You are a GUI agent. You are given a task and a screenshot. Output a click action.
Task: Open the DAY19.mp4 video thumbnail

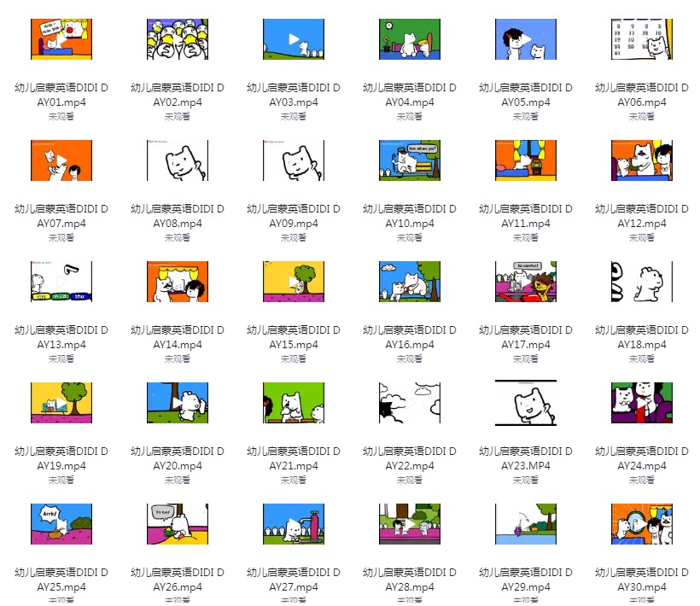[61, 403]
